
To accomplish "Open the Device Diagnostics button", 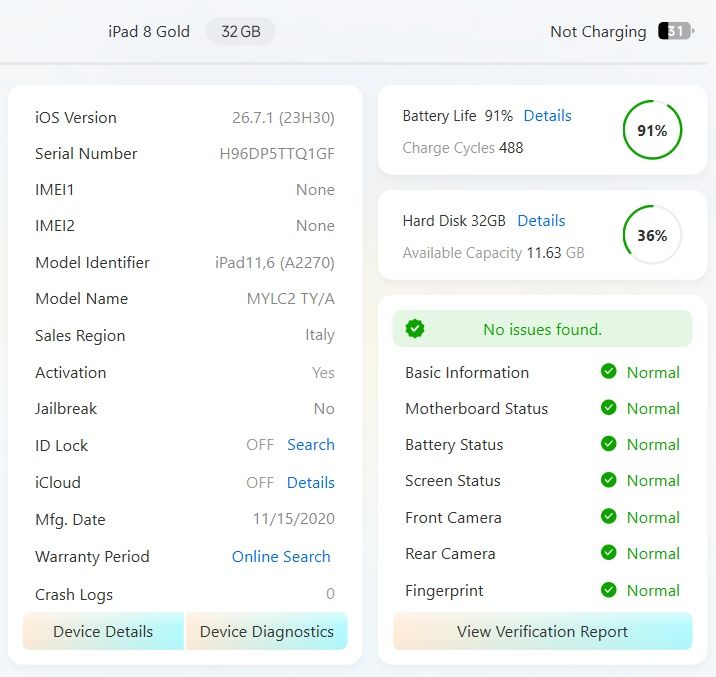I will tap(267, 631).
